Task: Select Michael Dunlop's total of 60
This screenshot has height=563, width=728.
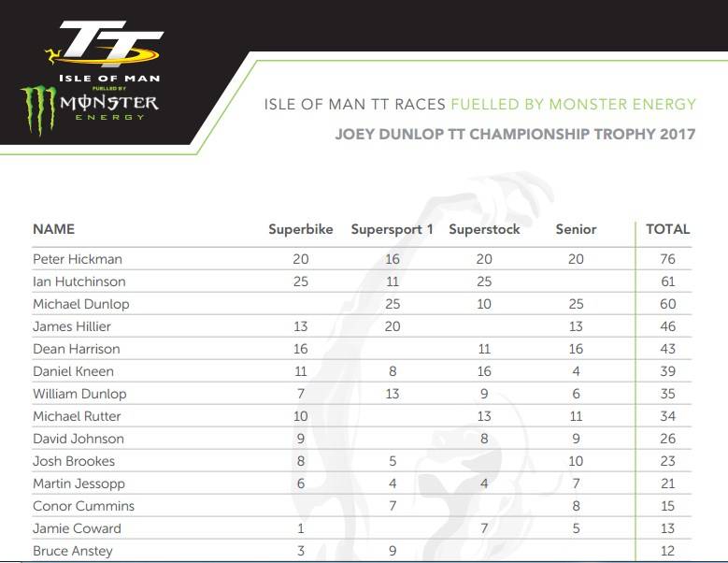Action: 667,304
